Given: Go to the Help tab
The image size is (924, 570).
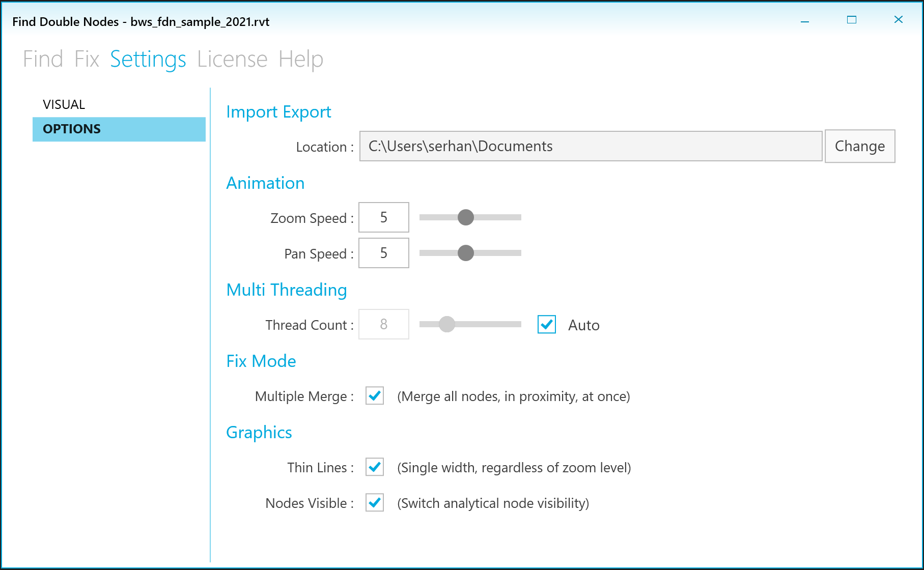Looking at the screenshot, I should [x=301, y=59].
